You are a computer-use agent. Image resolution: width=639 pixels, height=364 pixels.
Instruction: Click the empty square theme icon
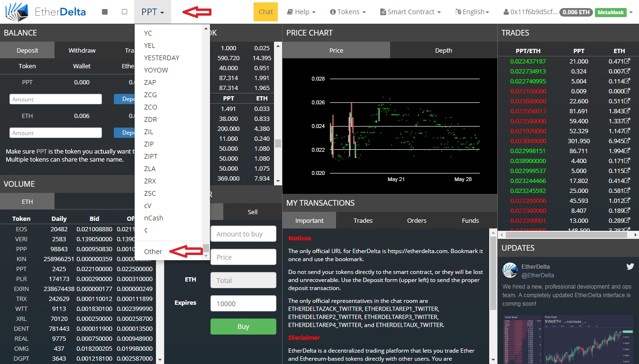[124, 12]
